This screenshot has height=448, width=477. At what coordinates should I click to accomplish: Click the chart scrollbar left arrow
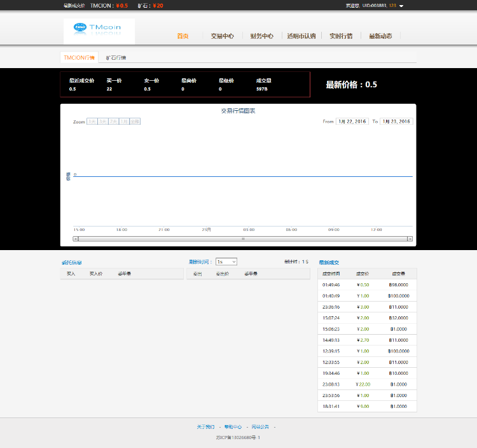click(76, 239)
